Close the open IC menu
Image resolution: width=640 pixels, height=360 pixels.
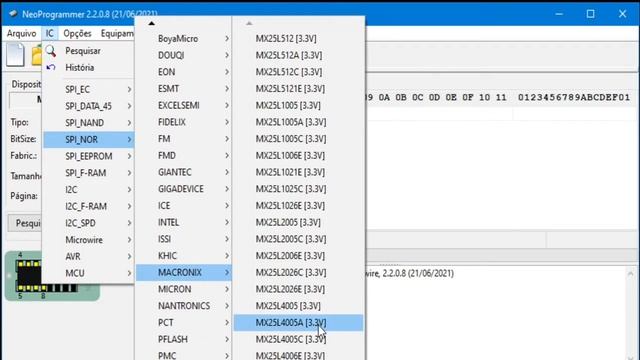click(x=49, y=33)
